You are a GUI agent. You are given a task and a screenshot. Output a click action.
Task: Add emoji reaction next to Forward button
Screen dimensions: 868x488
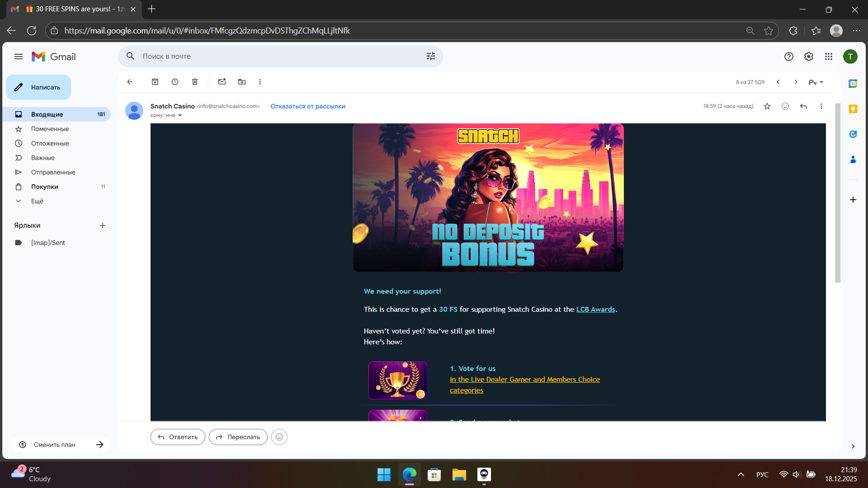tap(279, 437)
